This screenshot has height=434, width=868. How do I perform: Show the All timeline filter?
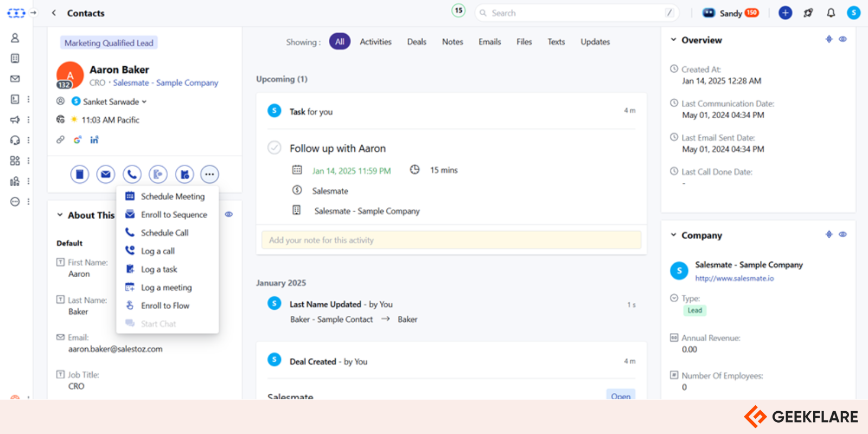(x=340, y=42)
